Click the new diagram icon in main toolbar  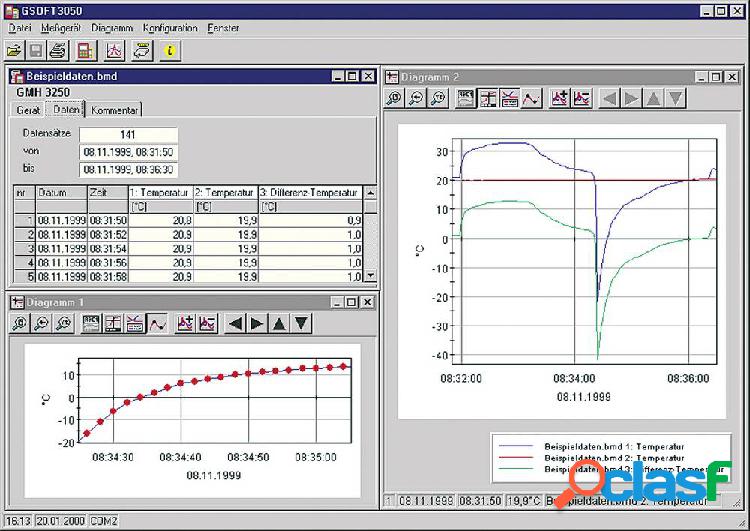(114, 50)
